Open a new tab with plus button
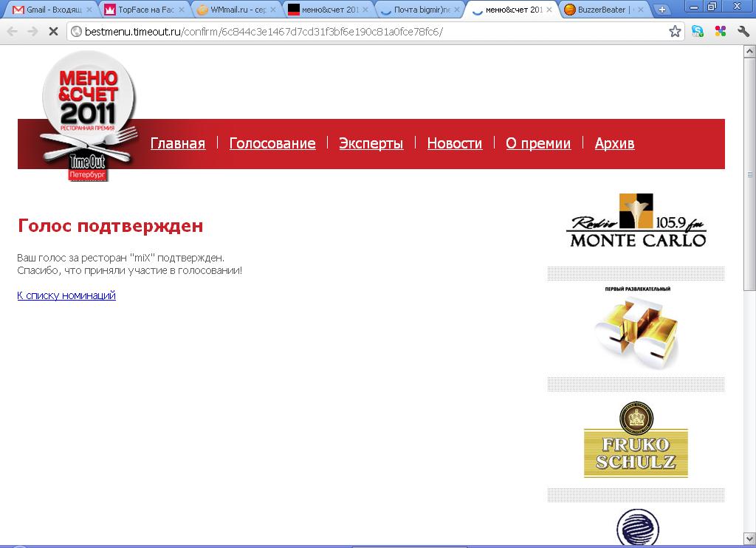The image size is (756, 548). (x=662, y=10)
